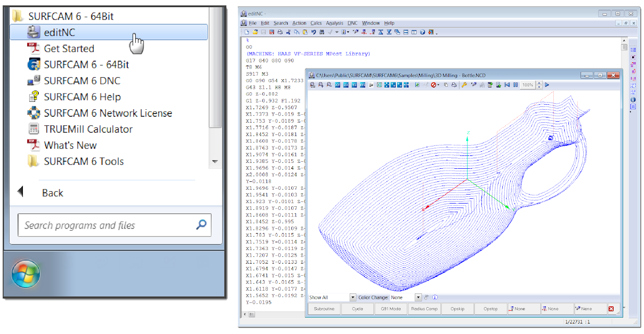
Task: Play the backplot simulation
Action: click(x=547, y=85)
